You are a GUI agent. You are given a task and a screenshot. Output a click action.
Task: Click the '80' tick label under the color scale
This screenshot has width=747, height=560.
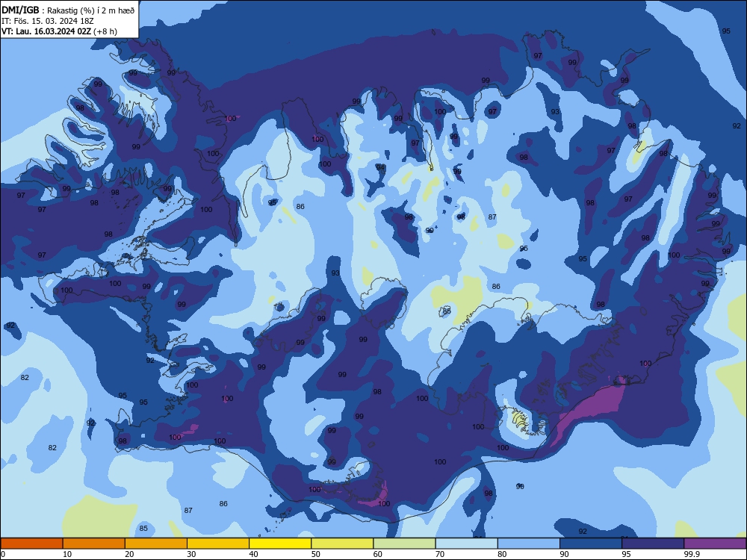click(502, 554)
